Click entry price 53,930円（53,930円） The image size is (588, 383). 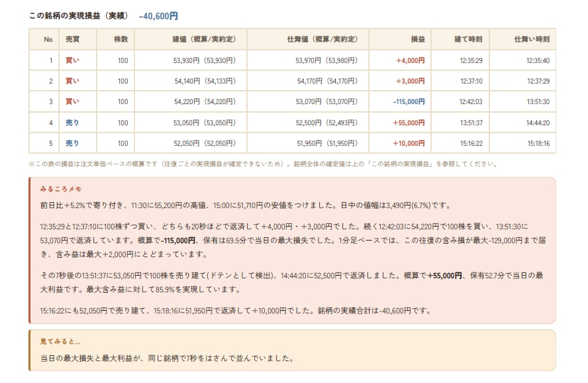[x=206, y=60]
